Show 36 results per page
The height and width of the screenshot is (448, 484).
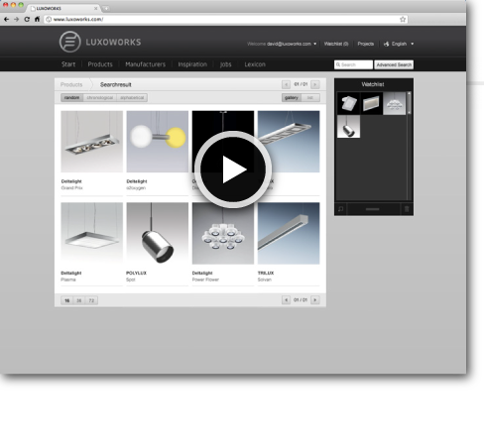point(79,300)
